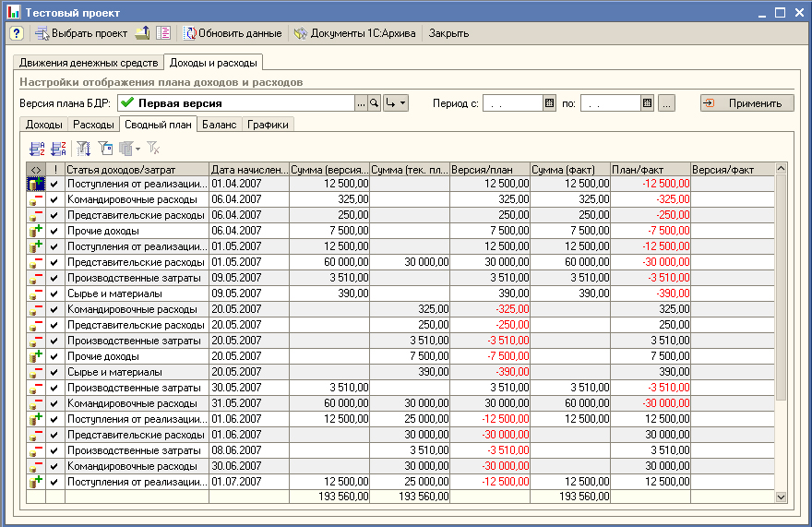
Task: Click magnifier icon in plan version field
Action: pyautogui.click(x=375, y=103)
